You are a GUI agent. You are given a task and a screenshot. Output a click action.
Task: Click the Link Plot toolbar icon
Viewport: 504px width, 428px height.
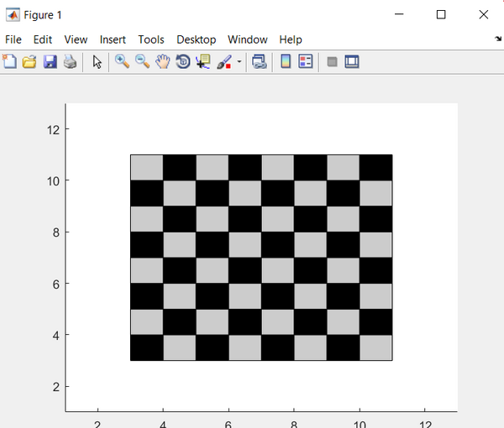[x=259, y=61]
